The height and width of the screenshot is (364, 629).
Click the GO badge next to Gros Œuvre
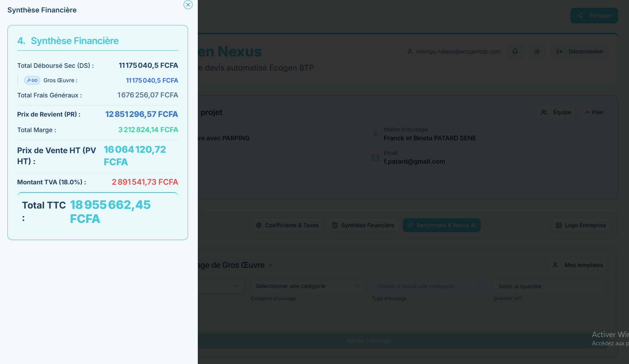pyautogui.click(x=32, y=80)
